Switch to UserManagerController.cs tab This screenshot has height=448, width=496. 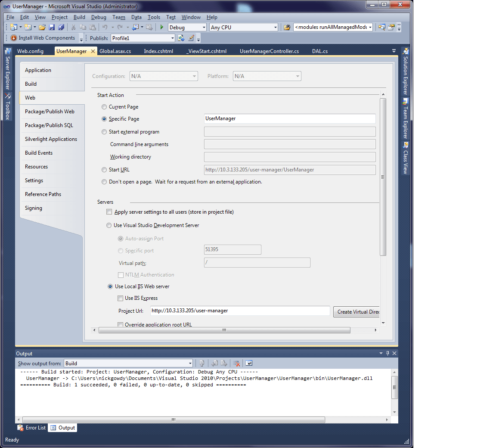(269, 51)
